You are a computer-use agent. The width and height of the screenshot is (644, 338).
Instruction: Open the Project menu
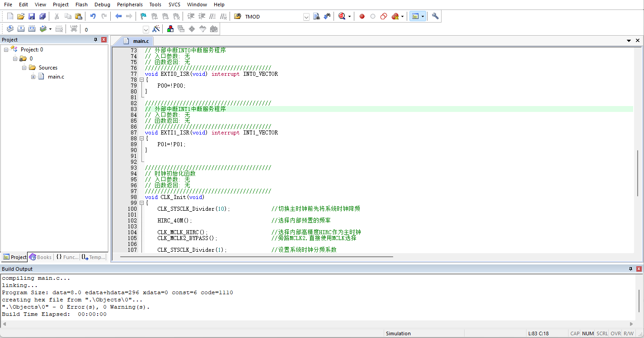pyautogui.click(x=61, y=5)
